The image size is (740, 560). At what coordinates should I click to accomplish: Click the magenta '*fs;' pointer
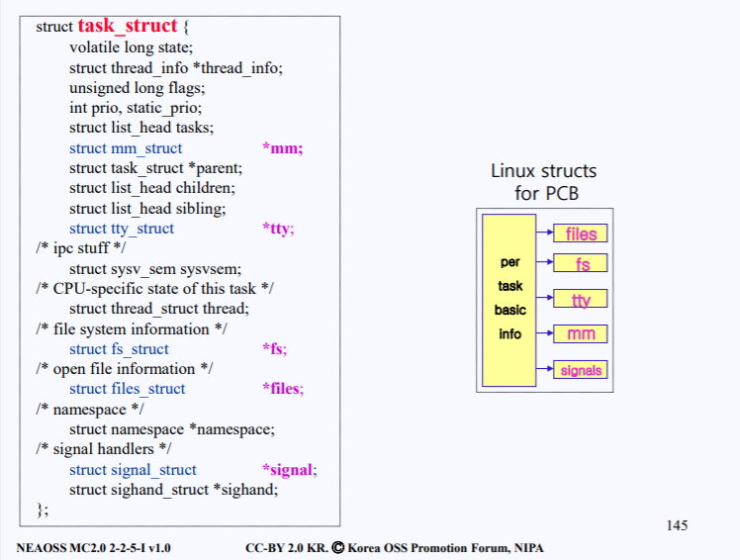point(275,349)
